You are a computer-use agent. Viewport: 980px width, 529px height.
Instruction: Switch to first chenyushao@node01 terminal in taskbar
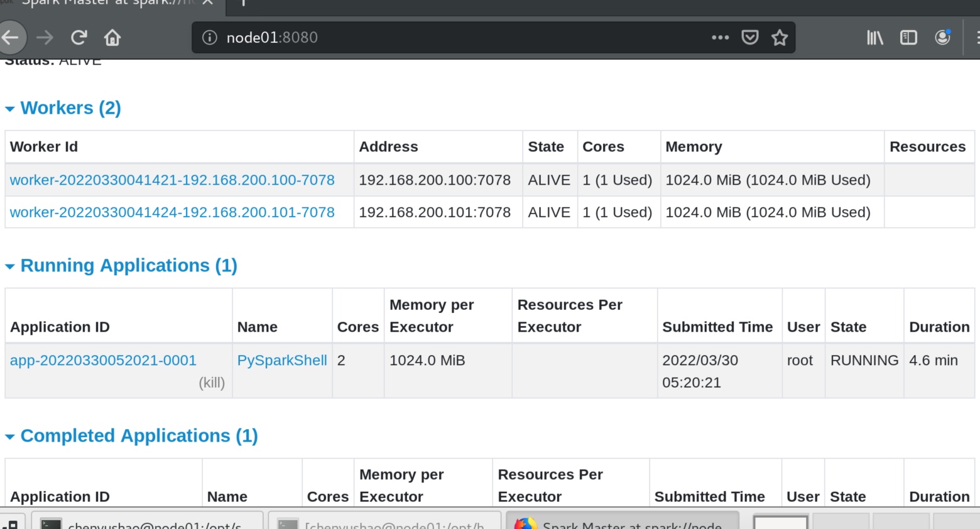(147, 521)
